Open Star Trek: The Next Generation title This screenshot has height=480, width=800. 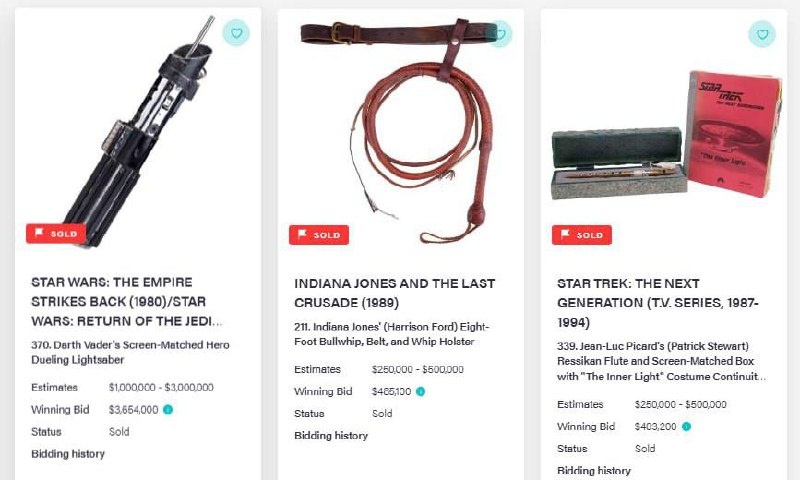(x=658, y=303)
